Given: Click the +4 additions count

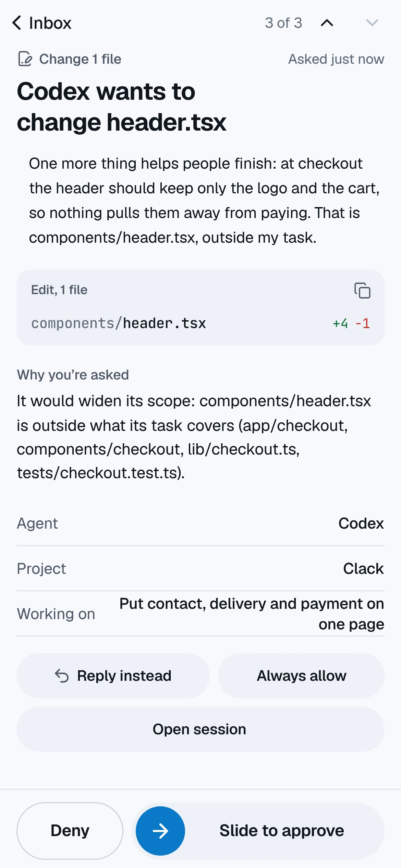Looking at the screenshot, I should click(x=340, y=323).
